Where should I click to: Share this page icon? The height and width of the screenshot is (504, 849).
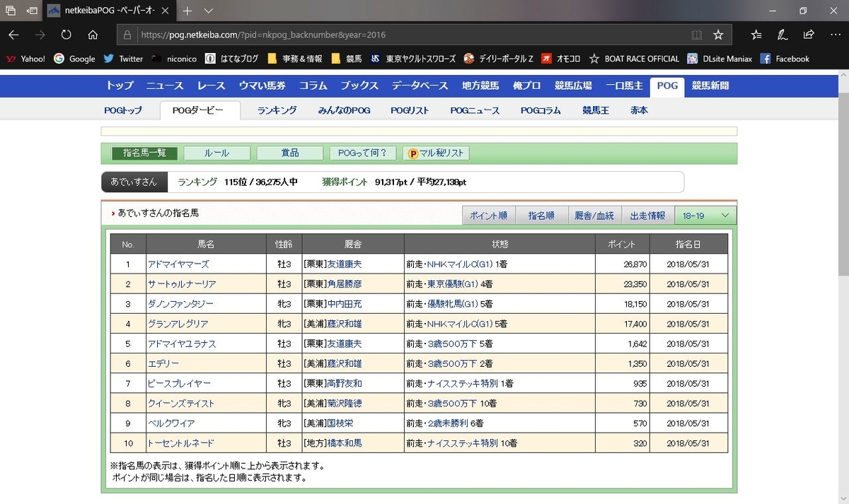coord(809,35)
